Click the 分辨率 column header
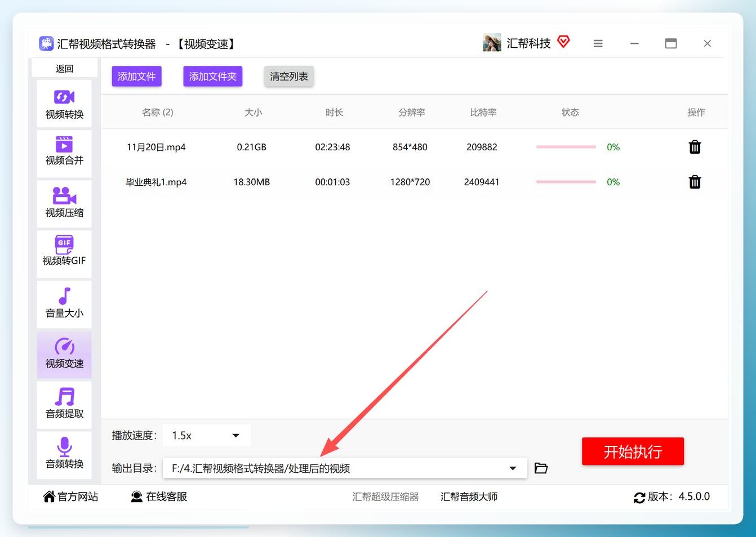The image size is (756, 537). tap(412, 113)
